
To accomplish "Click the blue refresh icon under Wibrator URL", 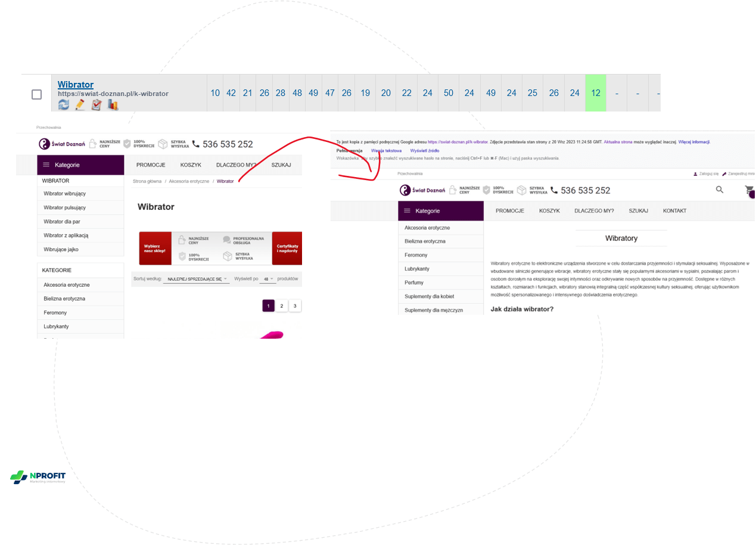I will pos(64,105).
